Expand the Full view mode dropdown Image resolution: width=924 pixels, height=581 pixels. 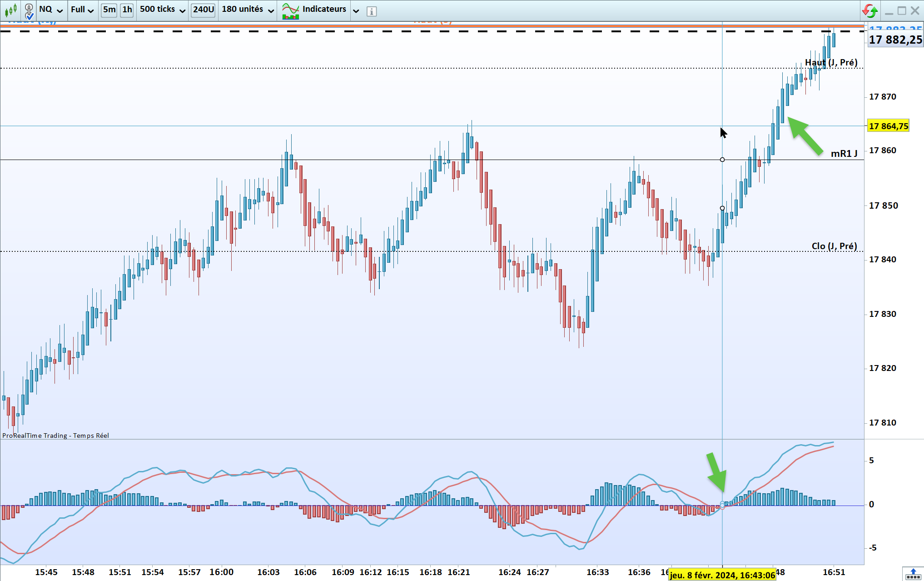(82, 10)
